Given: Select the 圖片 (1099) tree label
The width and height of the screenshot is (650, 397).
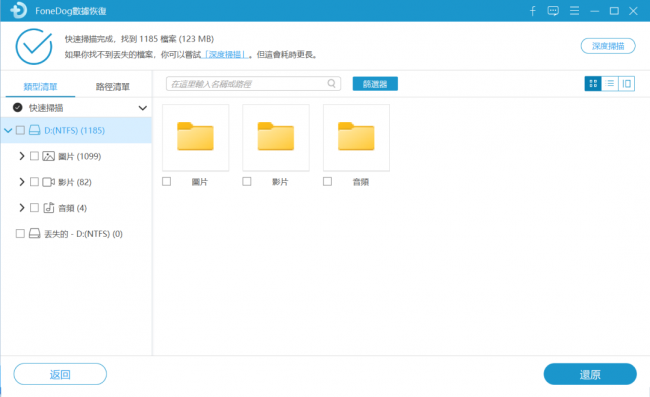Looking at the screenshot, I should 80,156.
